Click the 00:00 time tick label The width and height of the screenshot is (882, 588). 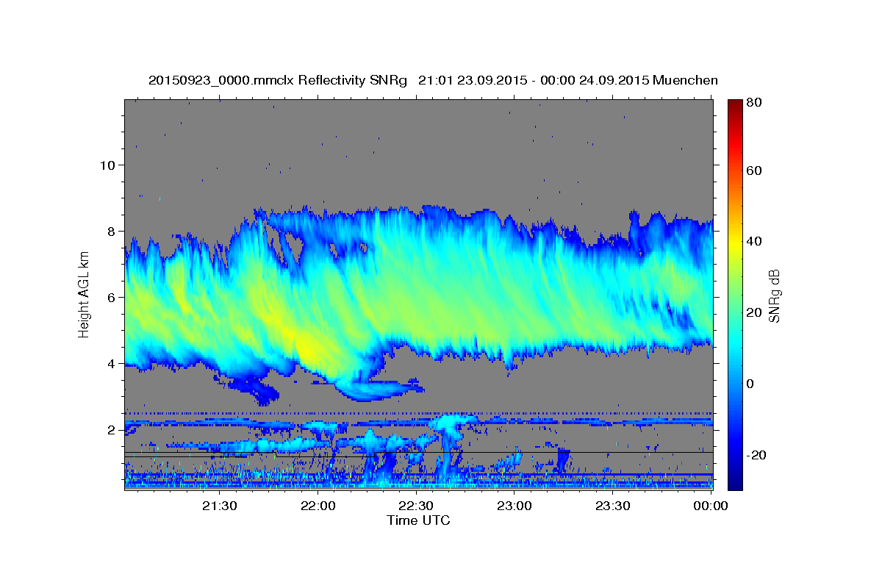point(710,506)
